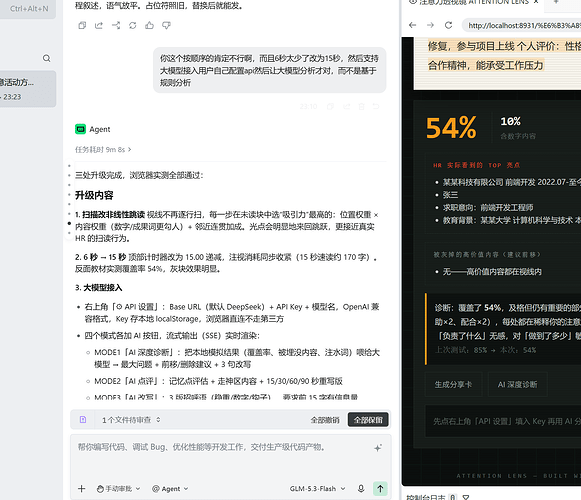This screenshot has height=500, width=581.
Task: Click the search icon in left sidebar
Action: click(x=47, y=58)
